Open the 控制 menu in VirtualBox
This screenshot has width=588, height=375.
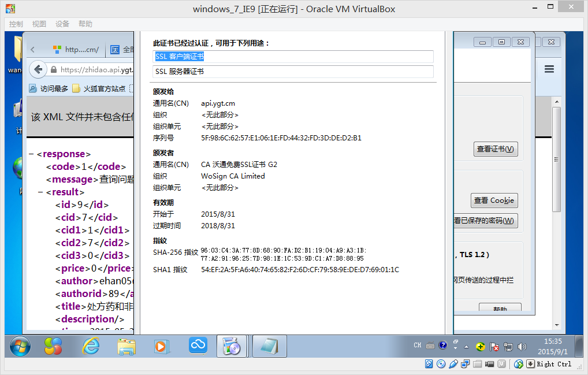(16, 24)
